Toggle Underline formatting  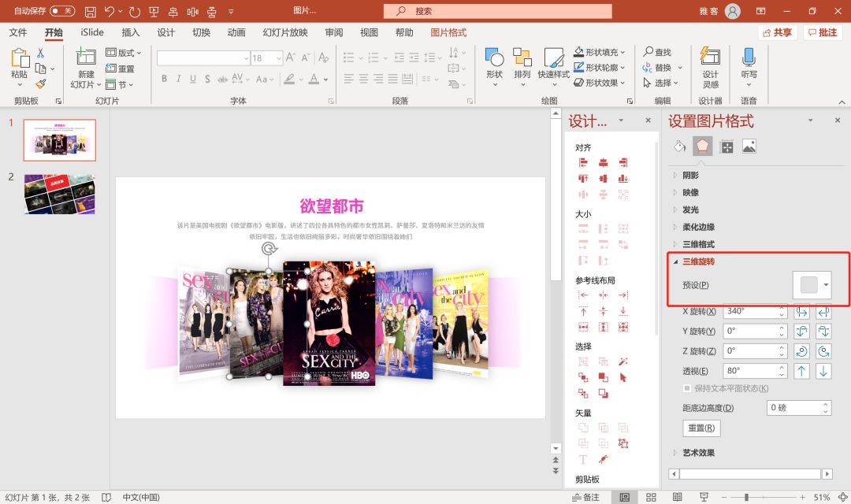[x=193, y=79]
